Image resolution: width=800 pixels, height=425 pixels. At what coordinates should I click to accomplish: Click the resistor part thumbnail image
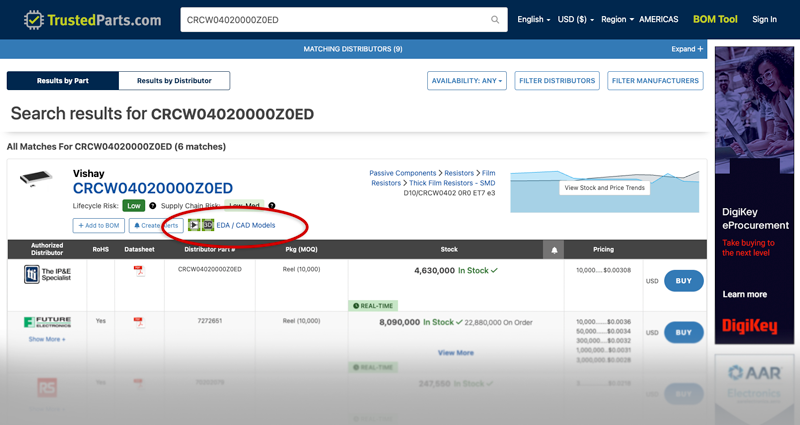coord(36,178)
